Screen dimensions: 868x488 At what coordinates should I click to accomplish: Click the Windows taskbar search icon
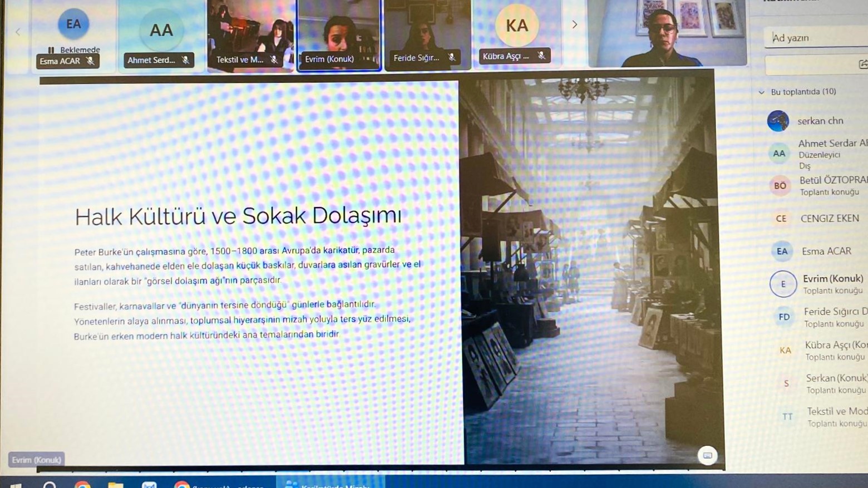pyautogui.click(x=50, y=485)
